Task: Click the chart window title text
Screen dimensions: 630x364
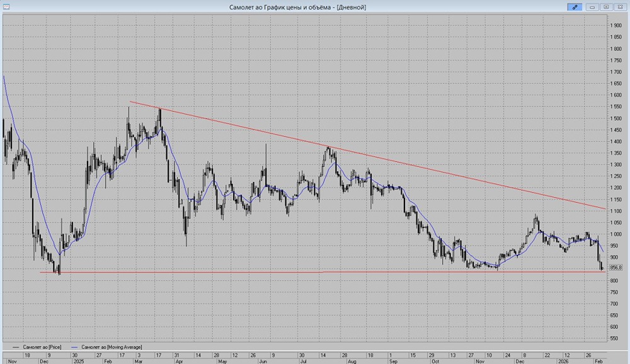Action: click(299, 7)
